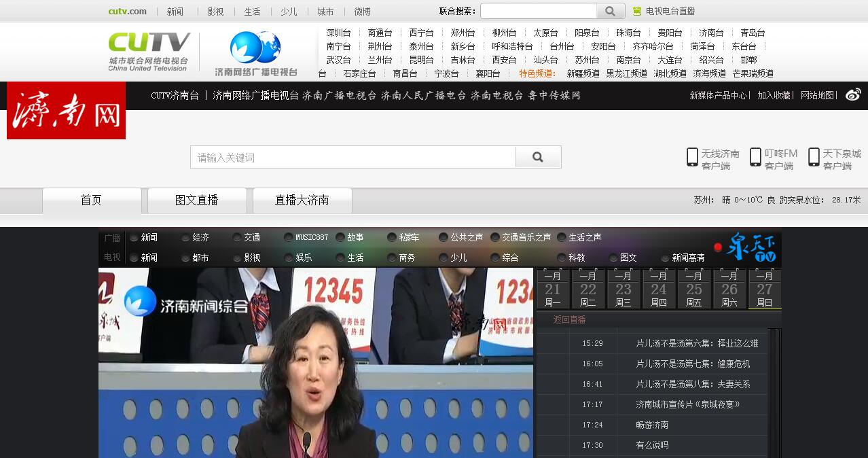Open the 无线济南 client phone icon
Screen dimensions: 868x458
pos(692,158)
